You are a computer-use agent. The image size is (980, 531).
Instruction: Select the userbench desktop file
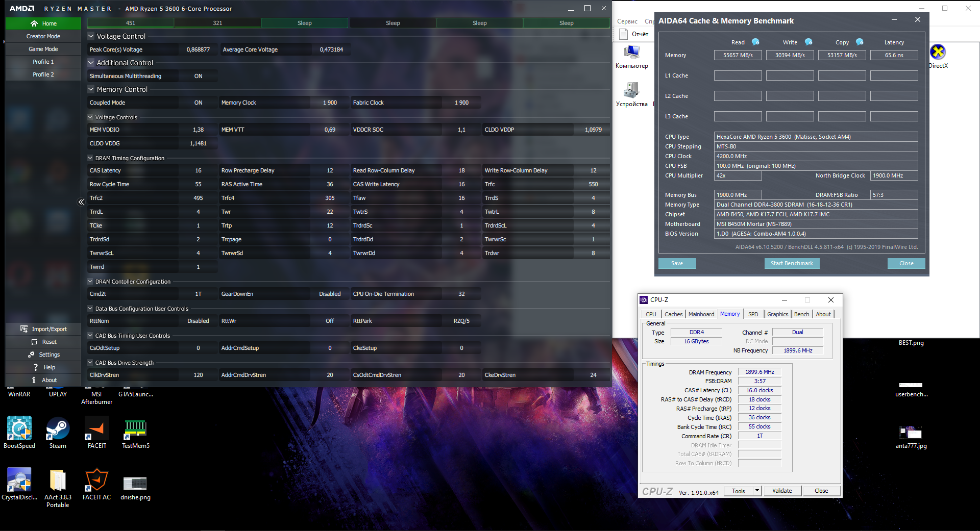click(x=911, y=389)
